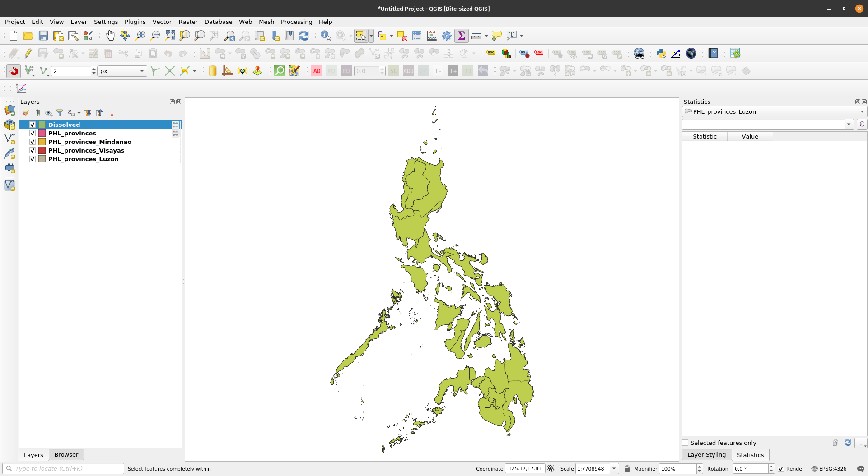The width and height of the screenshot is (868, 476).
Task: Select the Pan Map tool
Action: coord(110,36)
